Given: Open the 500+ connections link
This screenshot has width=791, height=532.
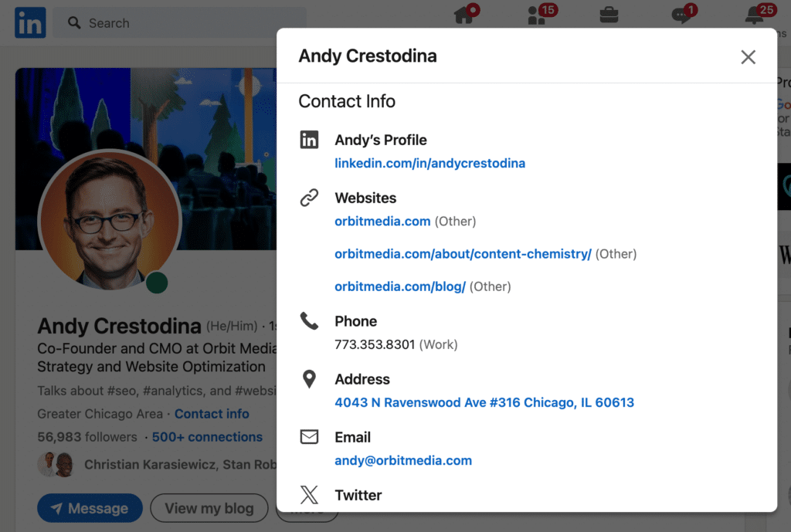Looking at the screenshot, I should 207,437.
